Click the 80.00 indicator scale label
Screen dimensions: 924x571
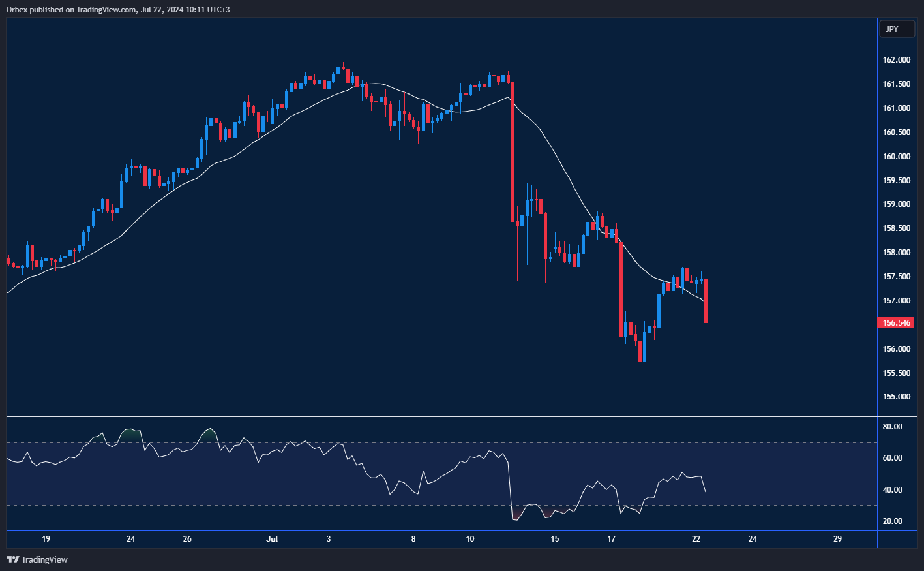pyautogui.click(x=893, y=427)
